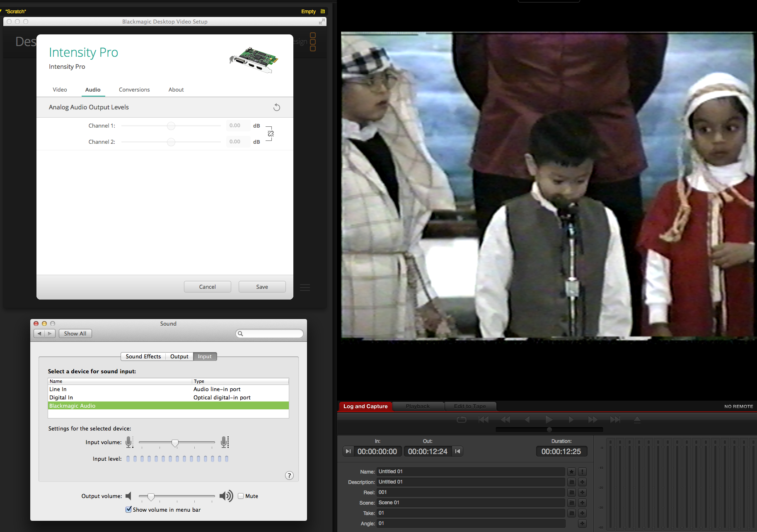
Task: Switch to the Playback tab
Action: tap(418, 406)
